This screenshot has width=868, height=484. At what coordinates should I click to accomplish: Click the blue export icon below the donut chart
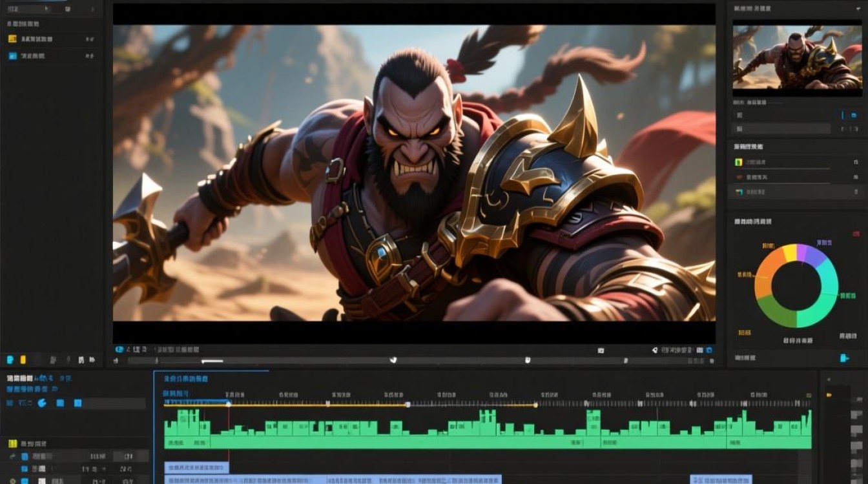[x=844, y=358]
